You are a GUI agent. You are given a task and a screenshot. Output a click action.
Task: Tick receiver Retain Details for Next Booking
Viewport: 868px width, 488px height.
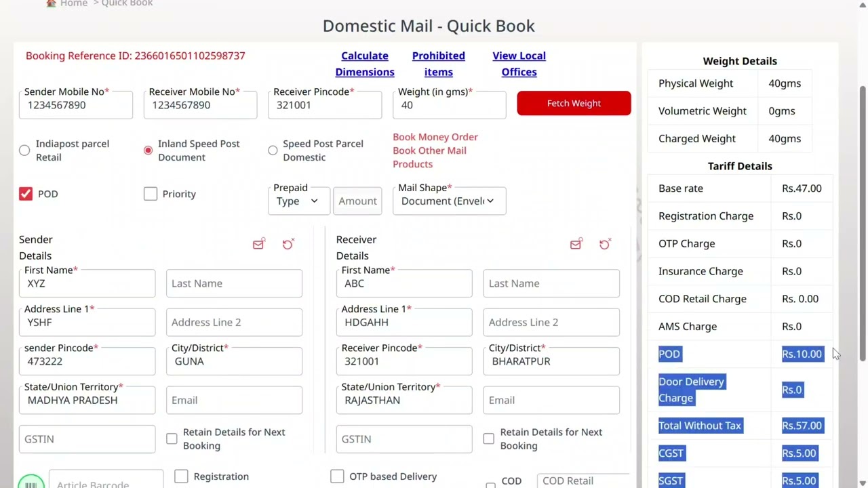pyautogui.click(x=489, y=439)
